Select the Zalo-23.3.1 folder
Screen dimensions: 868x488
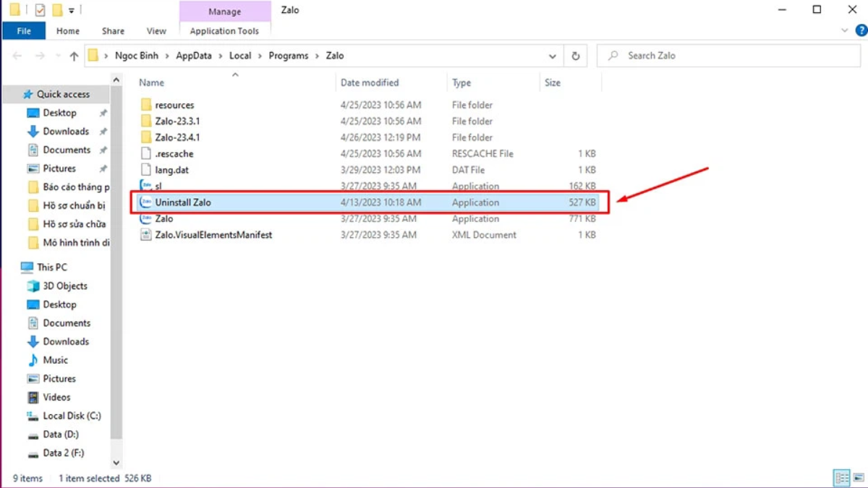(177, 121)
